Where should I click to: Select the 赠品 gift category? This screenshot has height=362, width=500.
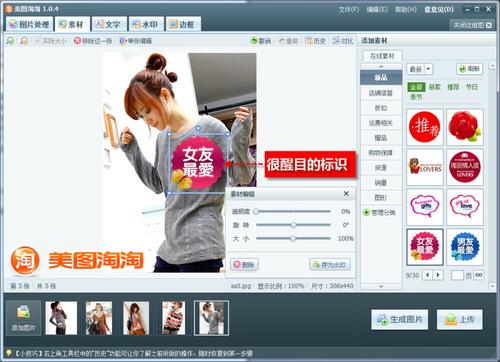[381, 138]
